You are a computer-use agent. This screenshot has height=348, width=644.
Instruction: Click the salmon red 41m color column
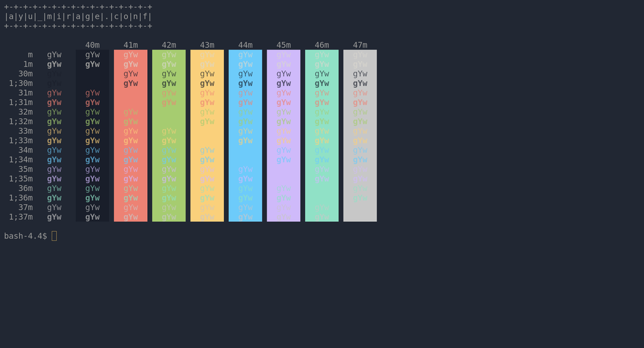131,136
